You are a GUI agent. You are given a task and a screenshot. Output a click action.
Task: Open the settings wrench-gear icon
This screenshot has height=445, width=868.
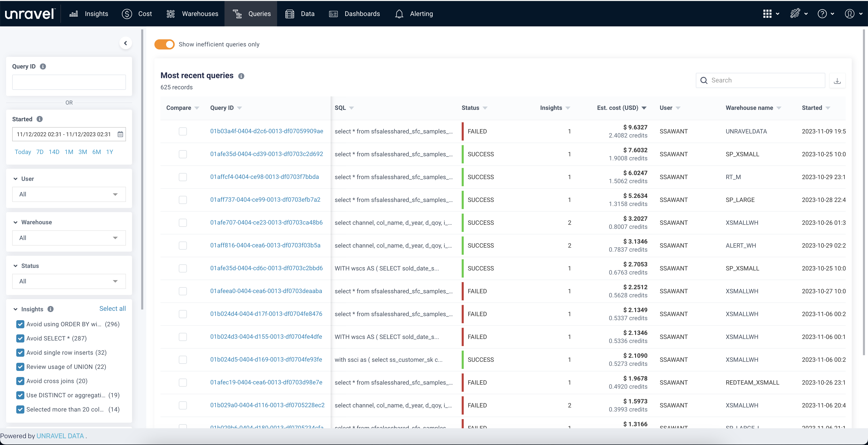[795, 14]
